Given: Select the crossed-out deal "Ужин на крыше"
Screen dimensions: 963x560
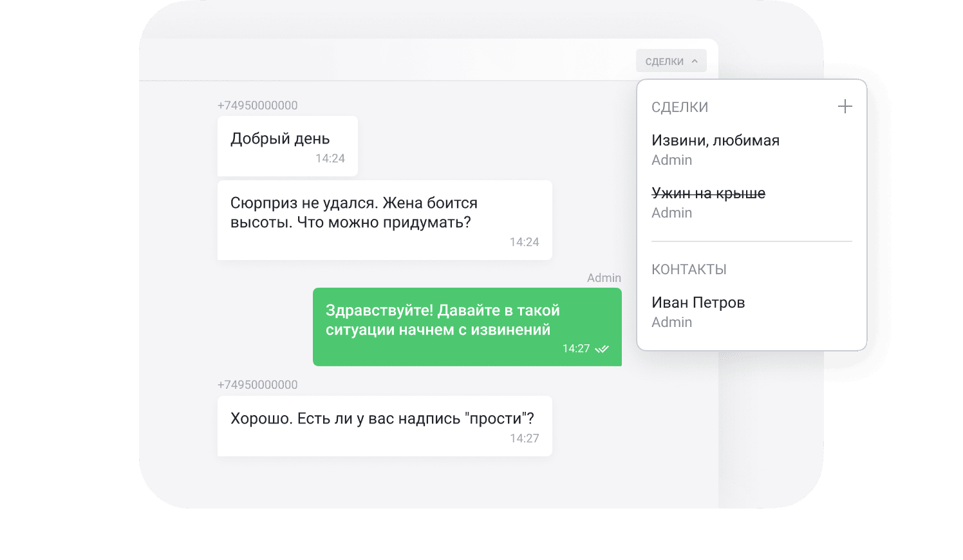Looking at the screenshot, I should pyautogui.click(x=708, y=194).
